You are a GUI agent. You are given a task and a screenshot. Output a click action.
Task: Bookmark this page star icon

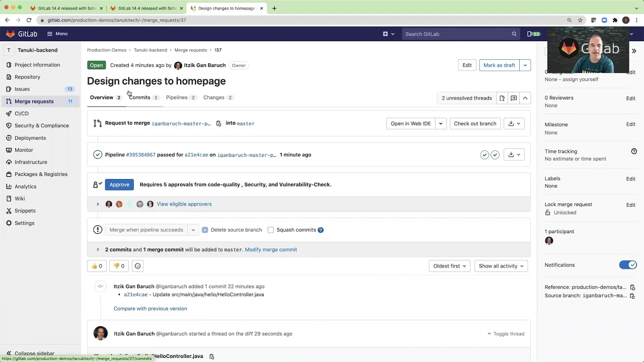[x=580, y=20]
